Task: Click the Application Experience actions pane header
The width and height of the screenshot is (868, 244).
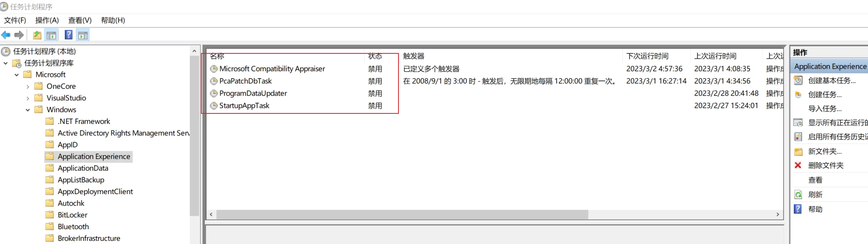Action: 830,66
